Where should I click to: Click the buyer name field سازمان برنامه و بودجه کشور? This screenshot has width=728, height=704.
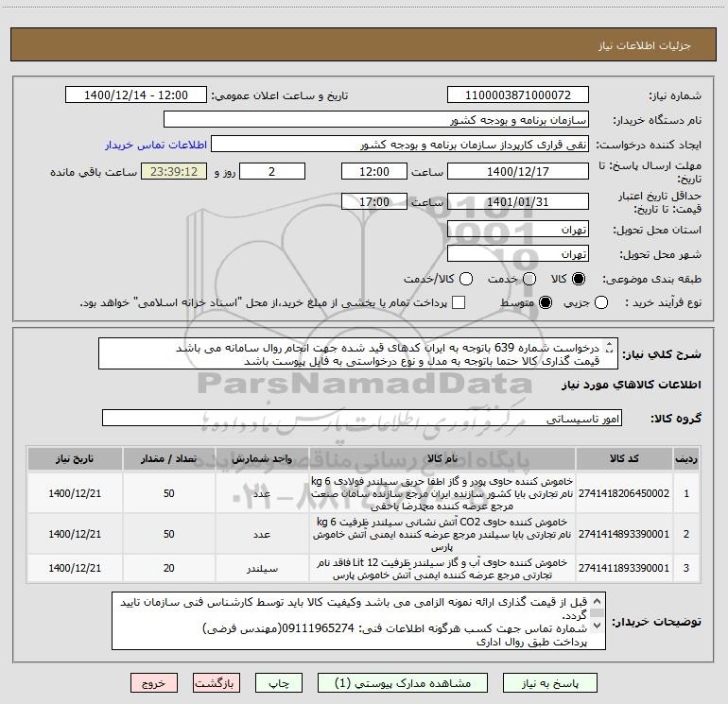(376, 120)
